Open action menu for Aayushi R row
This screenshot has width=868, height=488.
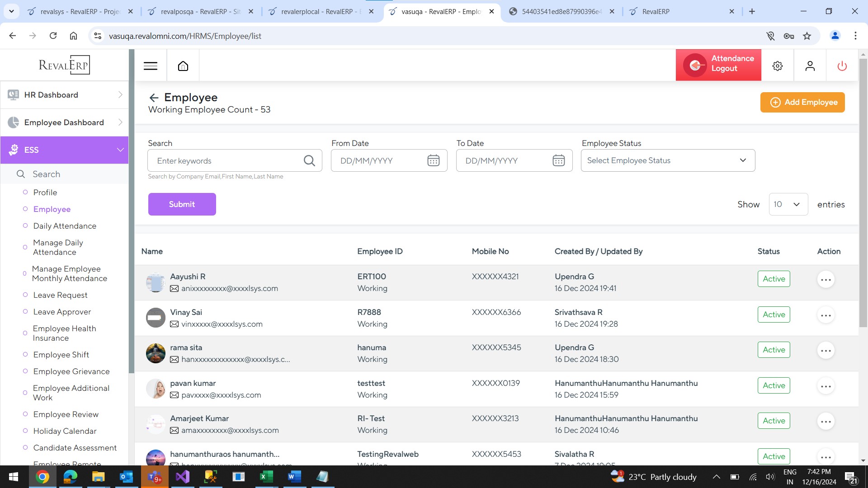click(826, 280)
